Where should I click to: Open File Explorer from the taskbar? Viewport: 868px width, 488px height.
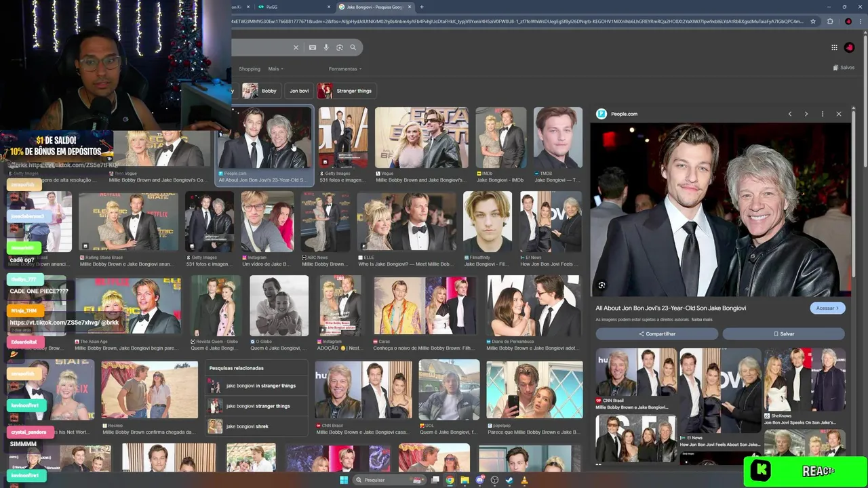click(465, 480)
